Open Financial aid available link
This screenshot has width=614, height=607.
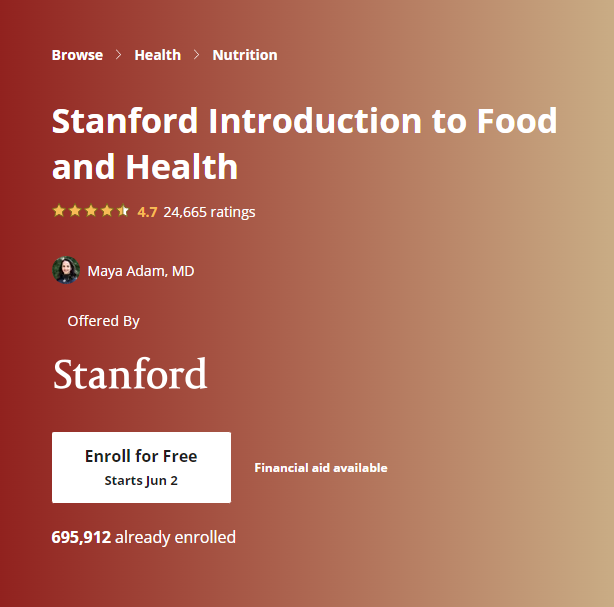click(x=320, y=468)
